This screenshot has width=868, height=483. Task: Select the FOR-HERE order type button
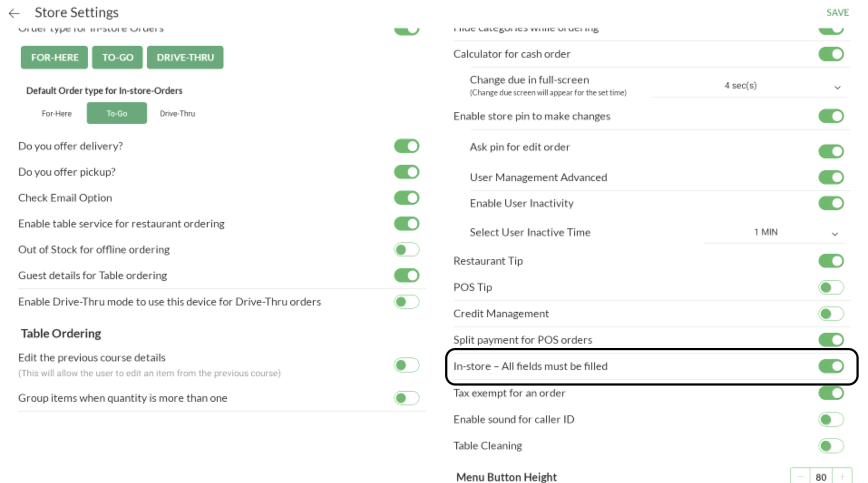coord(54,58)
